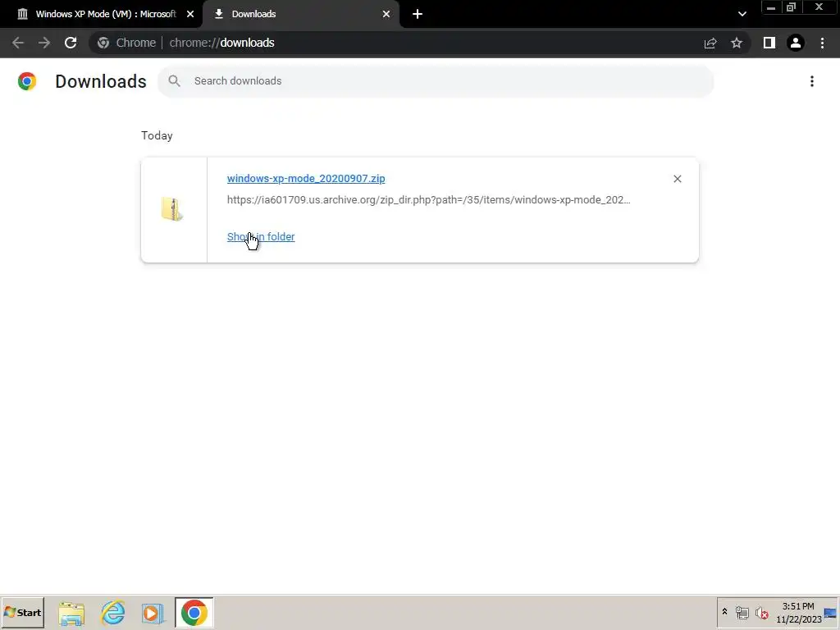Open Chrome's three-dot main menu

point(822,43)
